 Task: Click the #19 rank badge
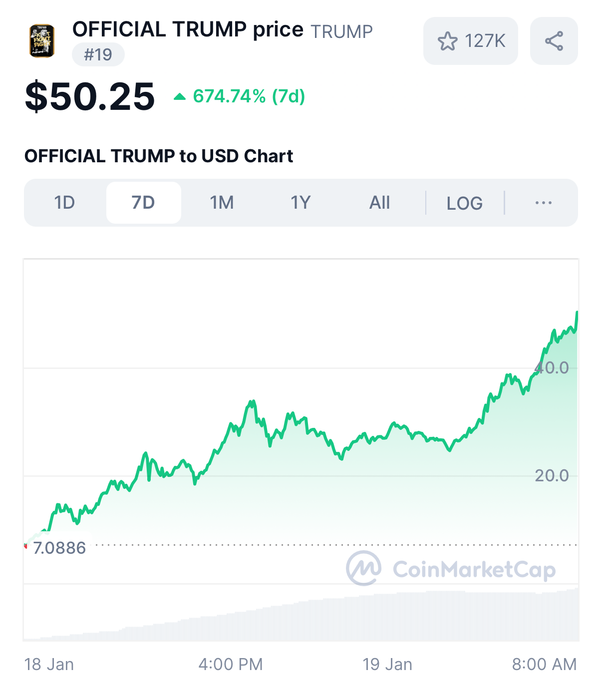(98, 54)
